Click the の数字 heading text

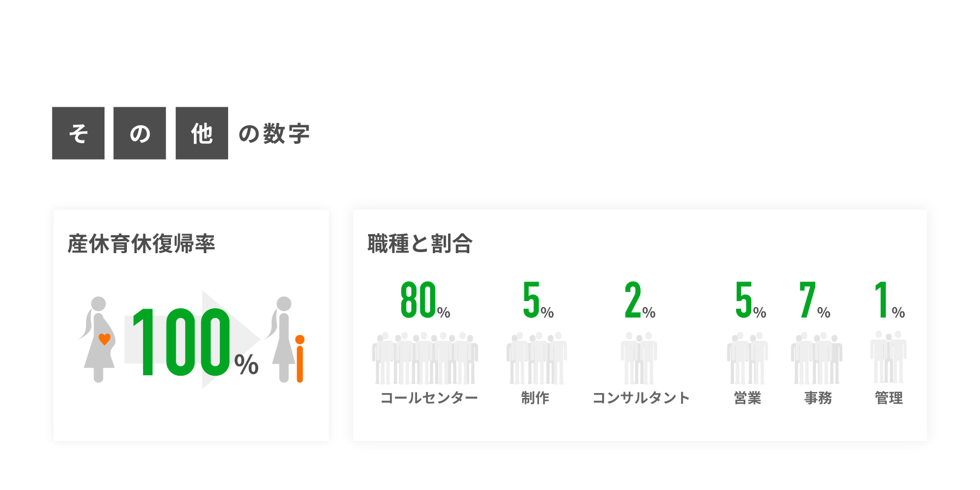coord(274,133)
